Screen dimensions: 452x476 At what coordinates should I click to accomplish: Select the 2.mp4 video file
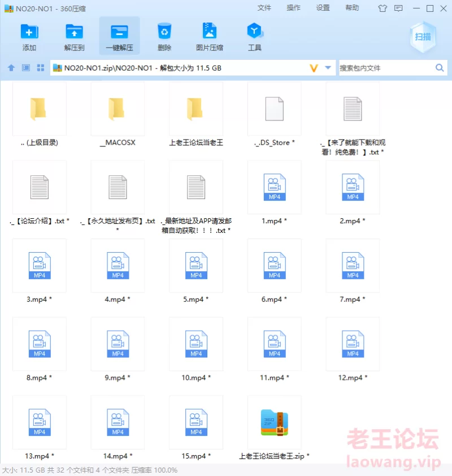coord(353,193)
